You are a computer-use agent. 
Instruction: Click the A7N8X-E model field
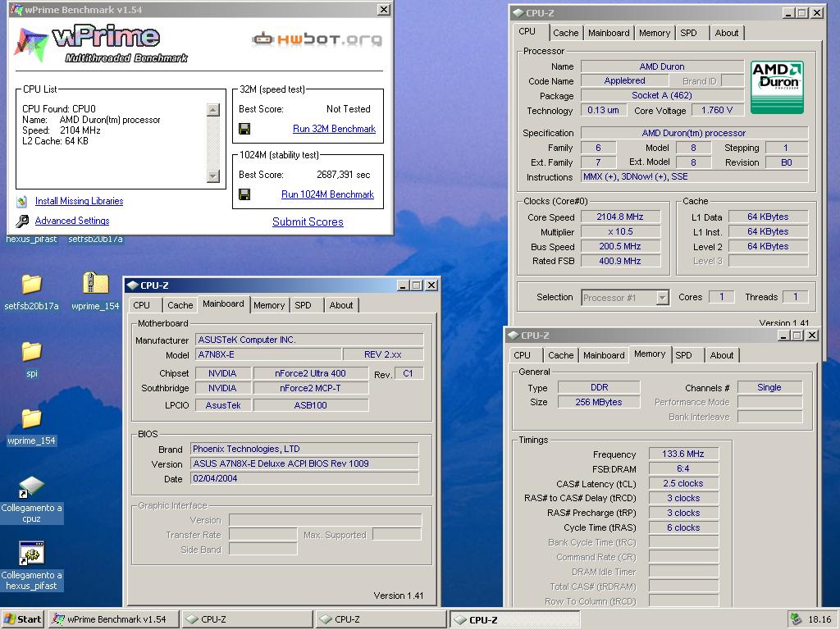(269, 354)
